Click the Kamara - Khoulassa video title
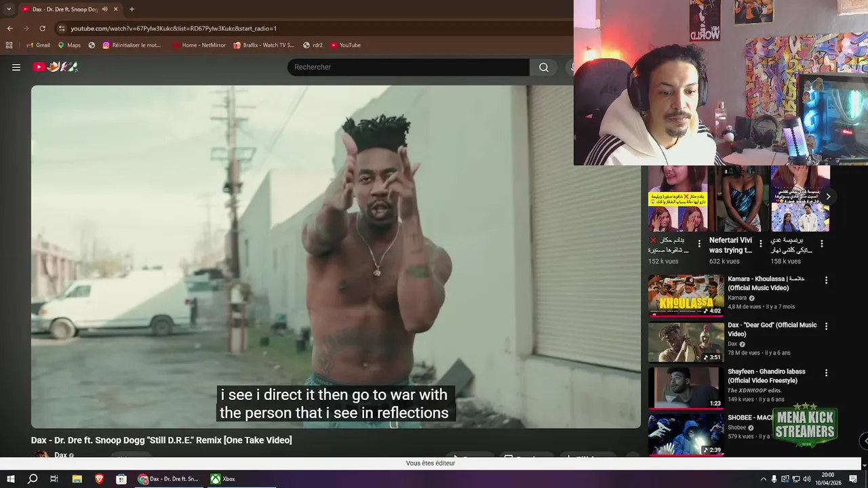This screenshot has height=488, width=868. (766, 283)
